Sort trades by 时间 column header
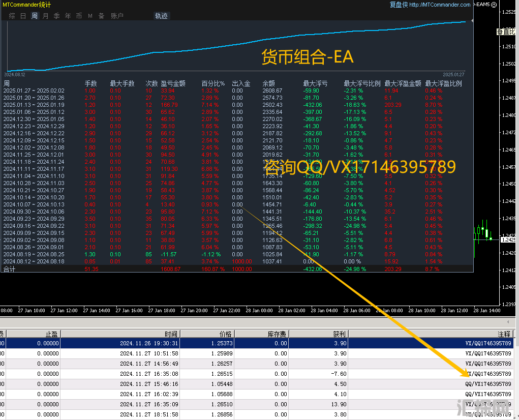Screen dimensions: 519x420 (171, 334)
